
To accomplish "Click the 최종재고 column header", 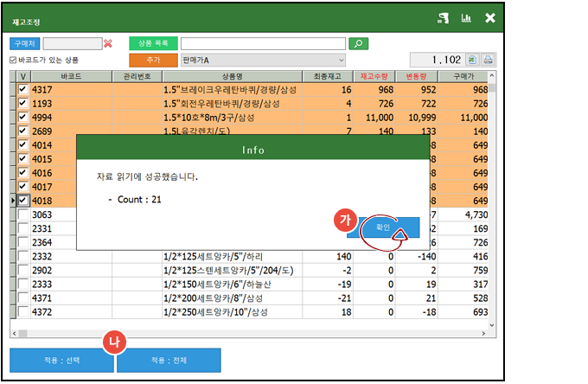I will coord(328,76).
